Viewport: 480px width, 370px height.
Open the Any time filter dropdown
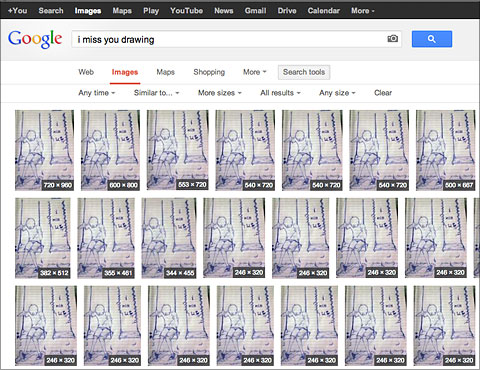tap(97, 93)
